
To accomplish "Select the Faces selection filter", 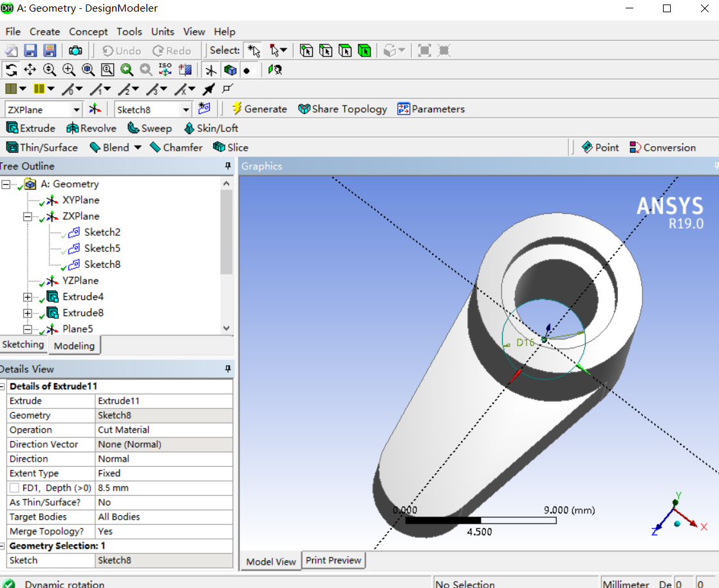I will [x=345, y=50].
